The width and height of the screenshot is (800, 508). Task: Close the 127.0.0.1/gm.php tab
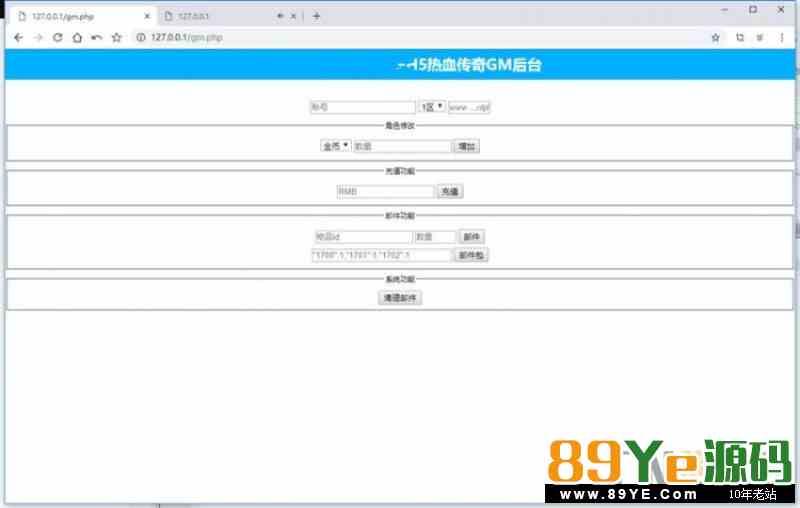pyautogui.click(x=147, y=16)
